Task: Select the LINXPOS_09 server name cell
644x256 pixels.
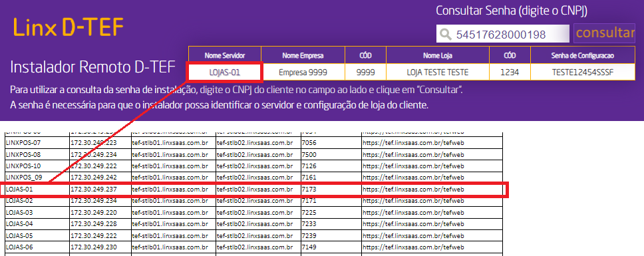Action: coord(37,178)
